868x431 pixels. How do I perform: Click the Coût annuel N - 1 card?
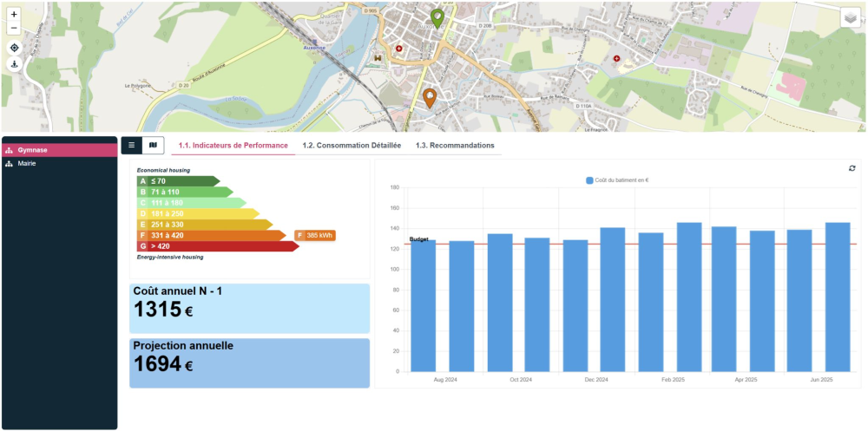(249, 308)
